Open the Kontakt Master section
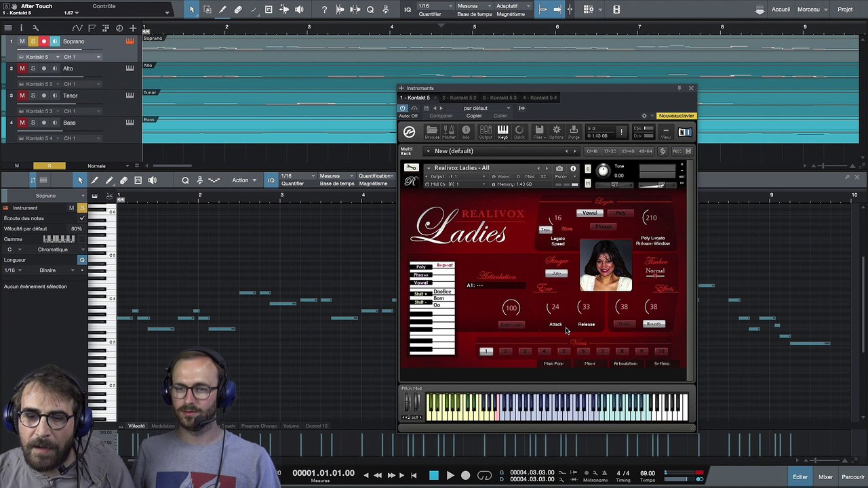The width and height of the screenshot is (868, 488). pyautogui.click(x=449, y=131)
